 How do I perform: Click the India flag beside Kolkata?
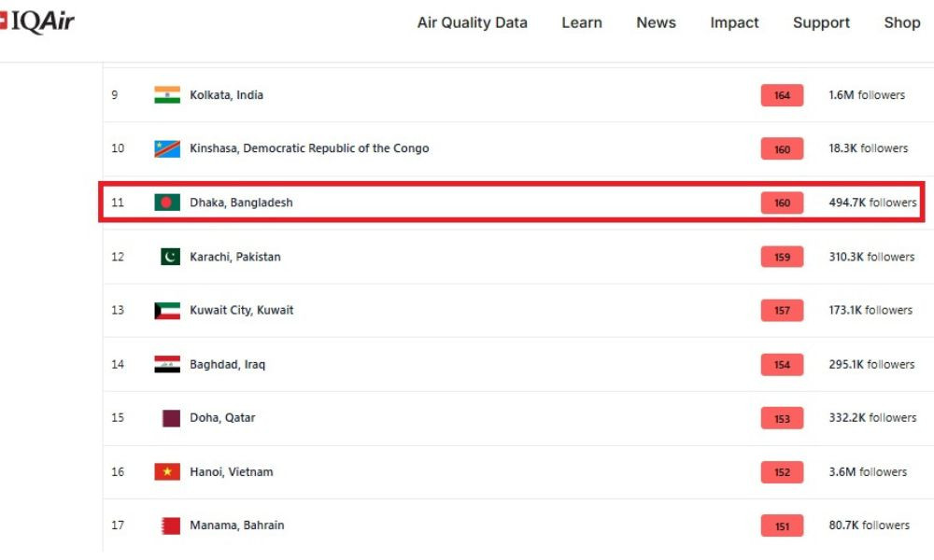pos(167,94)
